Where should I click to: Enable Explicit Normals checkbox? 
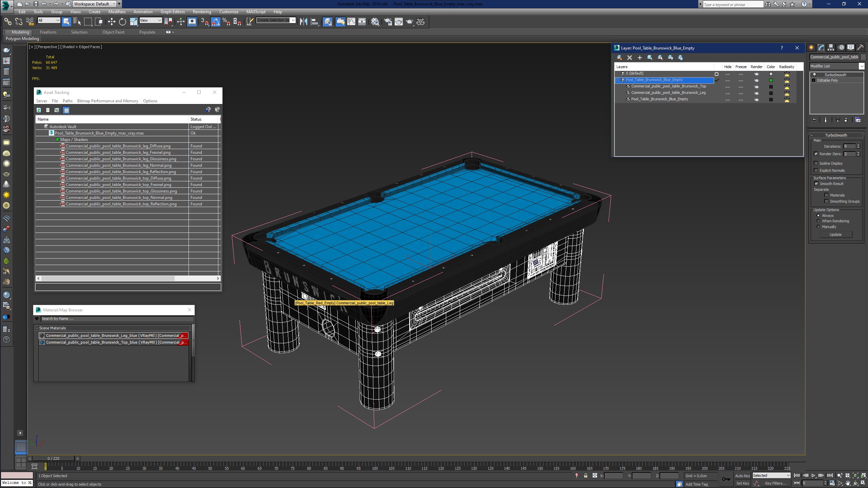coord(816,170)
